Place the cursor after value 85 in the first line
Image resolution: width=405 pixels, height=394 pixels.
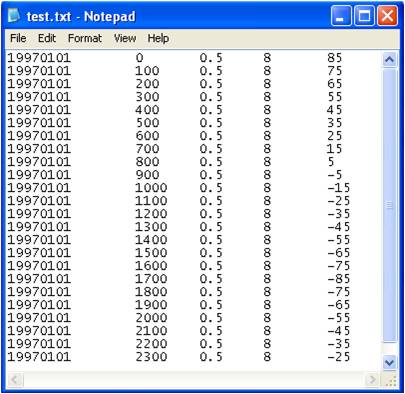[343, 58]
